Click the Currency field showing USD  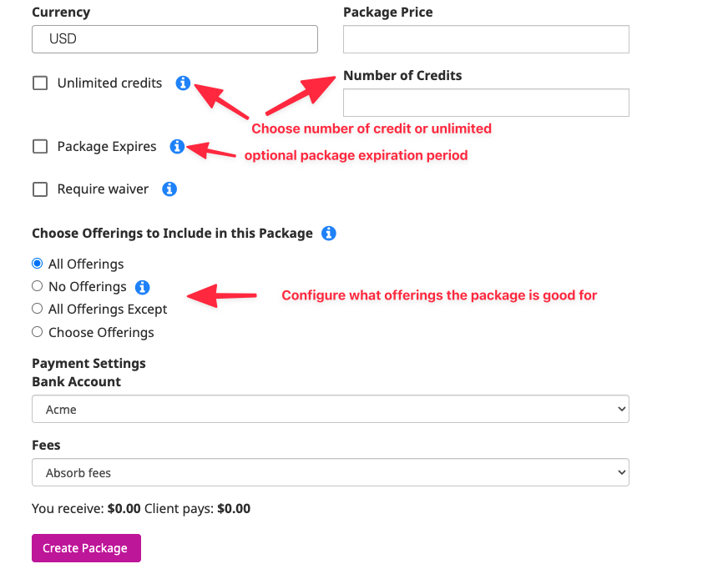(x=175, y=39)
